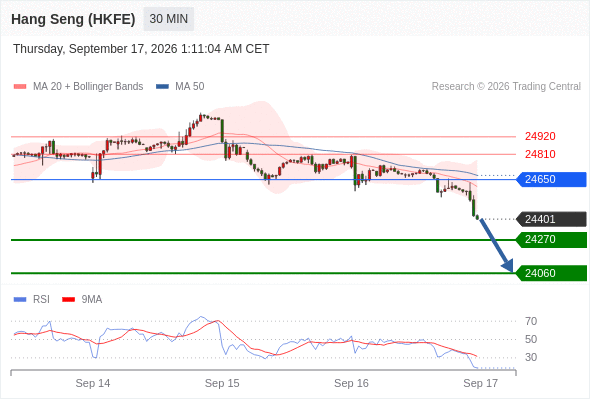This screenshot has width=590, height=400.
Task: Click the Sep 14 date axis label
Action: pyautogui.click(x=93, y=383)
